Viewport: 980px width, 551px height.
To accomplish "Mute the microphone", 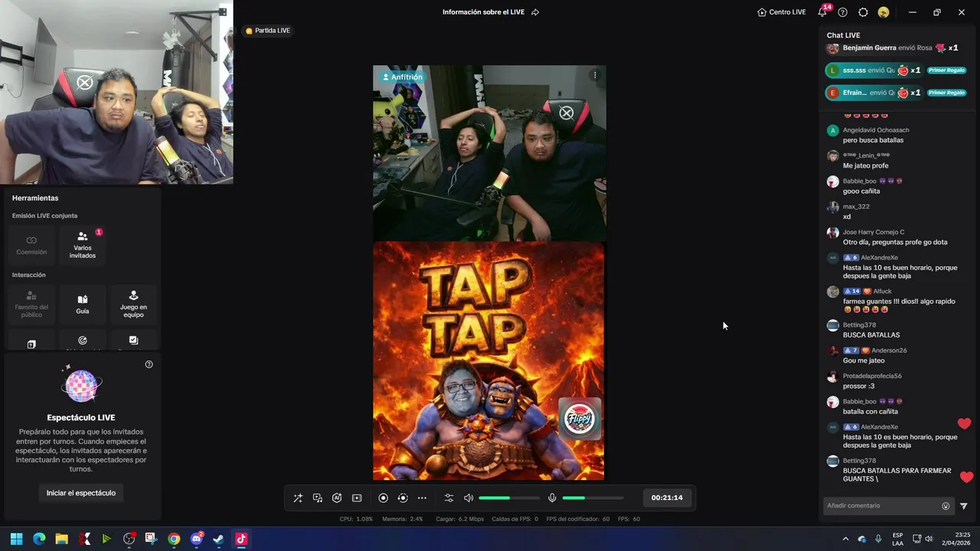I will (x=552, y=498).
